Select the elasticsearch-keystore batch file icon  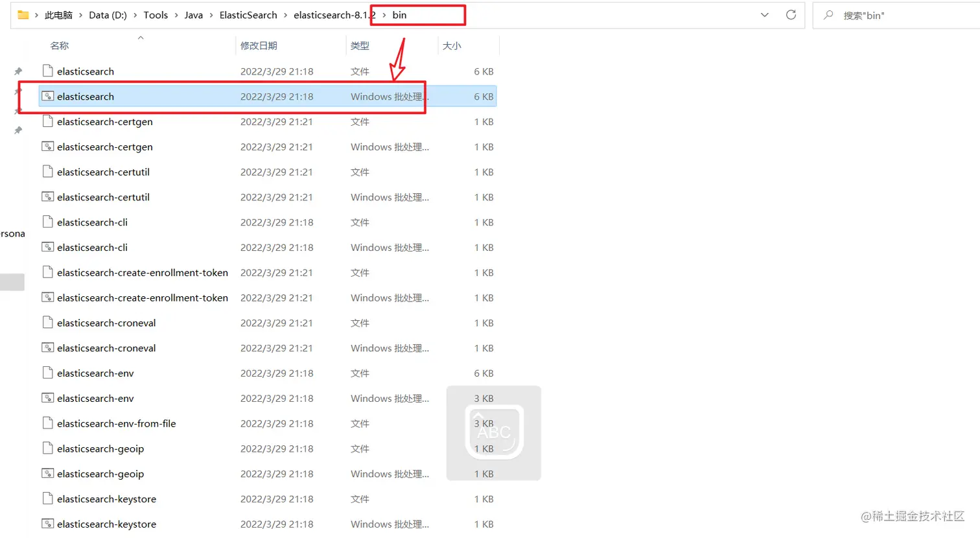point(47,524)
